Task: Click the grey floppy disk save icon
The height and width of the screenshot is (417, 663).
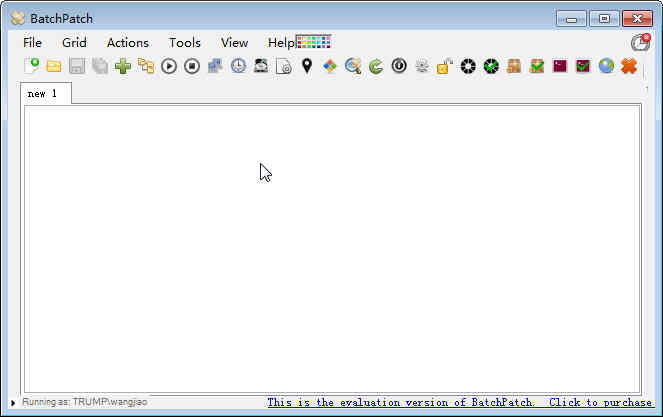Action: [x=77, y=66]
